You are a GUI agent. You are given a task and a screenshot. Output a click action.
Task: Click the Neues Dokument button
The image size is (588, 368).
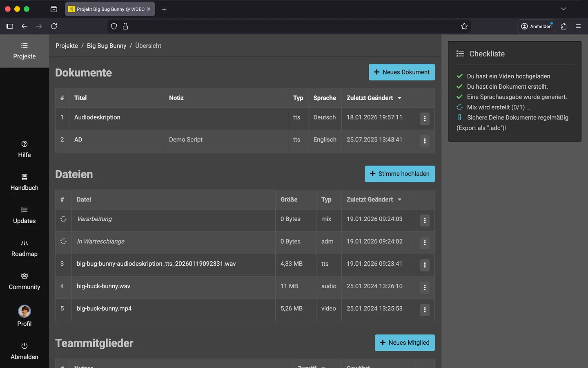[x=401, y=72]
